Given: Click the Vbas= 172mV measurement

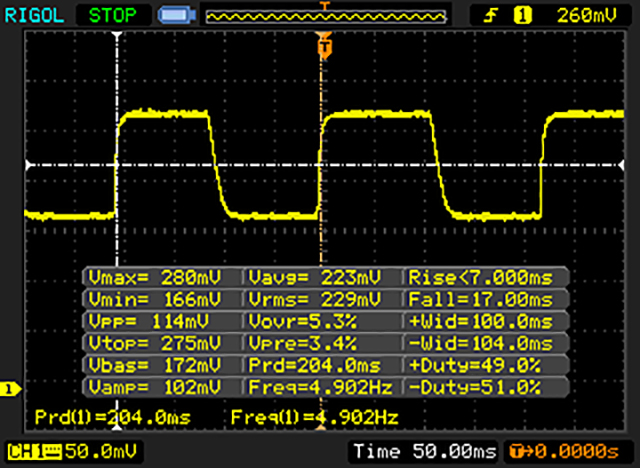Looking at the screenshot, I should click(155, 365).
